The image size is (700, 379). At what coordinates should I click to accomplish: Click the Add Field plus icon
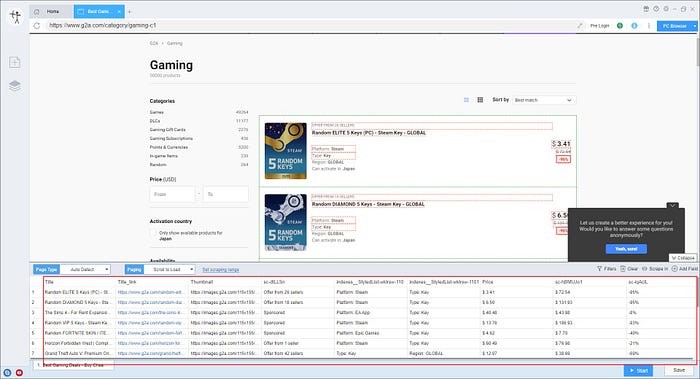675,269
